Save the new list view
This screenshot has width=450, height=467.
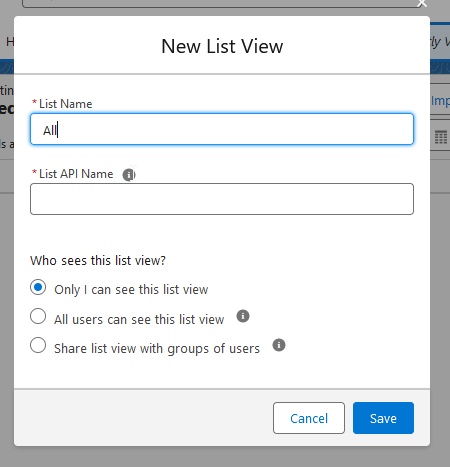point(383,418)
